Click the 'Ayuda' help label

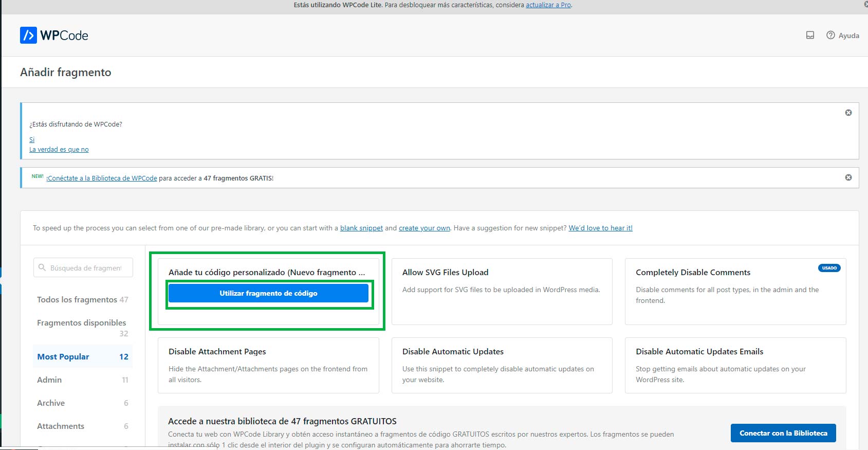point(849,35)
